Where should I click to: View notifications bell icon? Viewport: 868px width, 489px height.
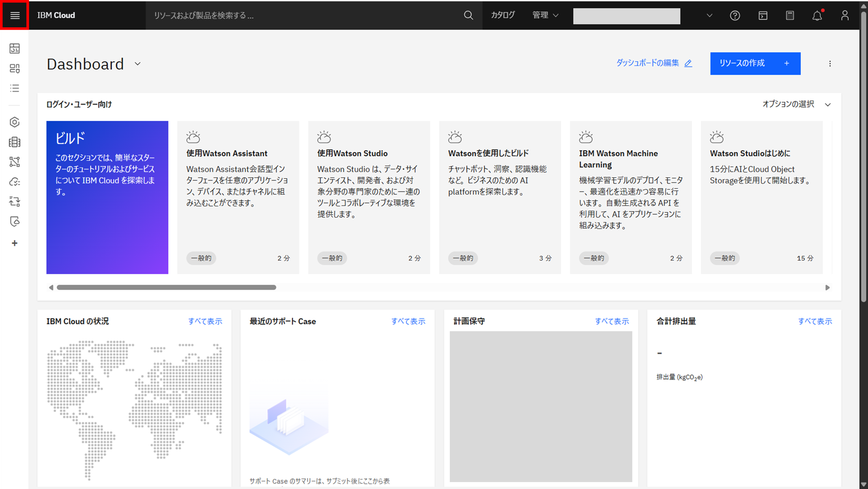pyautogui.click(x=817, y=16)
